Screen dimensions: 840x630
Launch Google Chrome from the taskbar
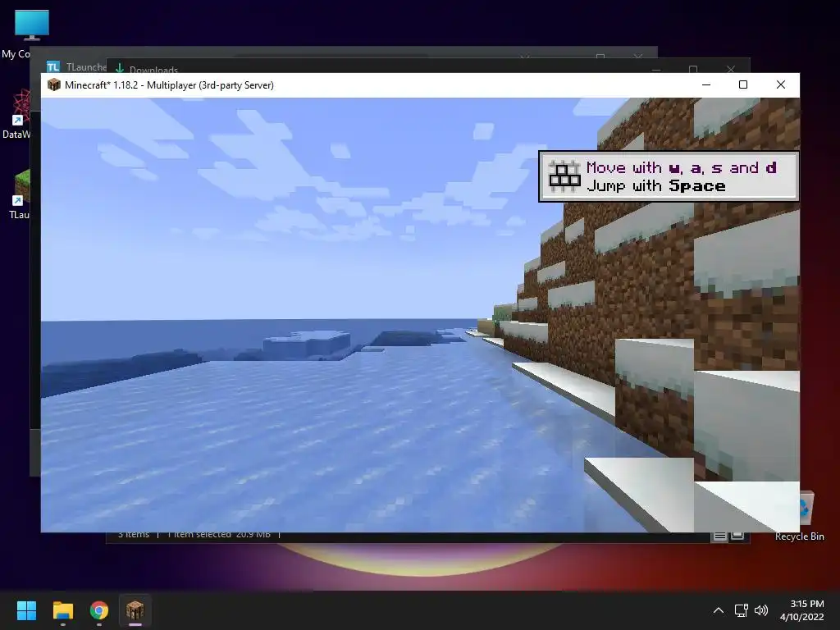pos(99,610)
